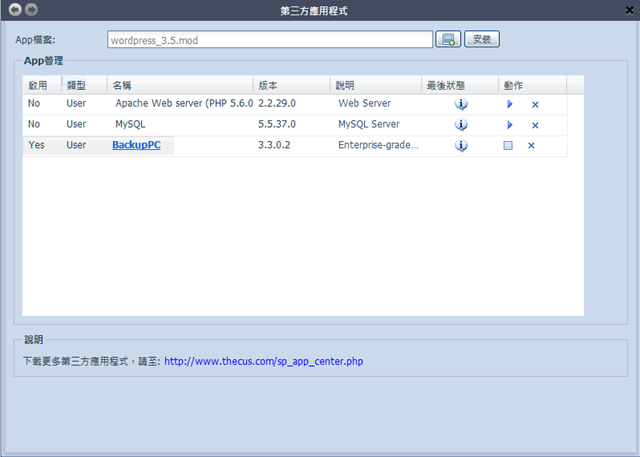This screenshot has height=457, width=640.
Task: Start the MySQL app
Action: coord(509,124)
